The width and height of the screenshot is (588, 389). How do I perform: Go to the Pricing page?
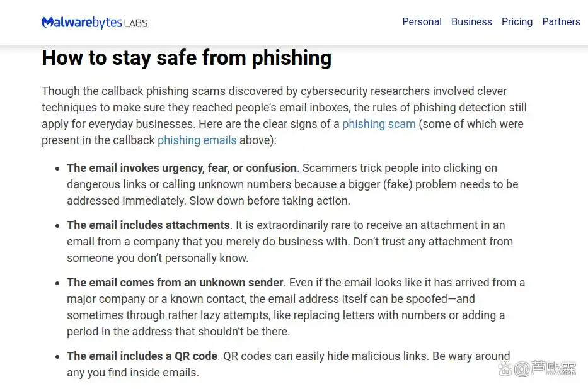click(x=517, y=21)
